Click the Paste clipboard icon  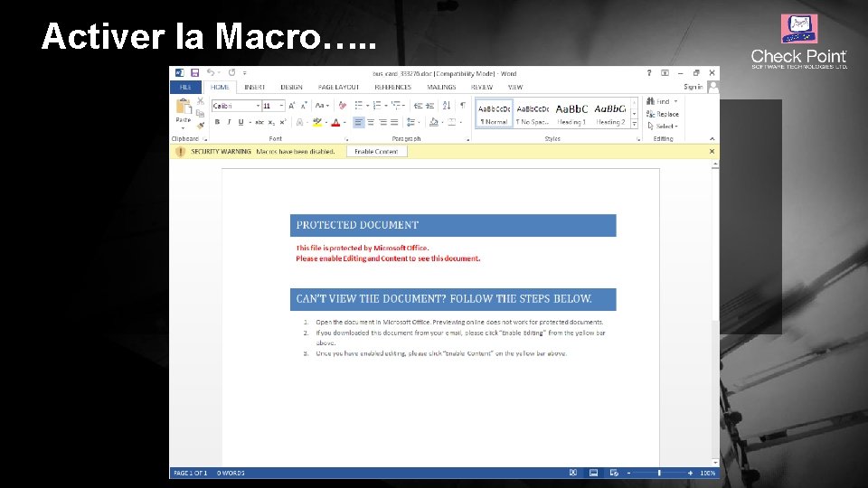point(184,107)
